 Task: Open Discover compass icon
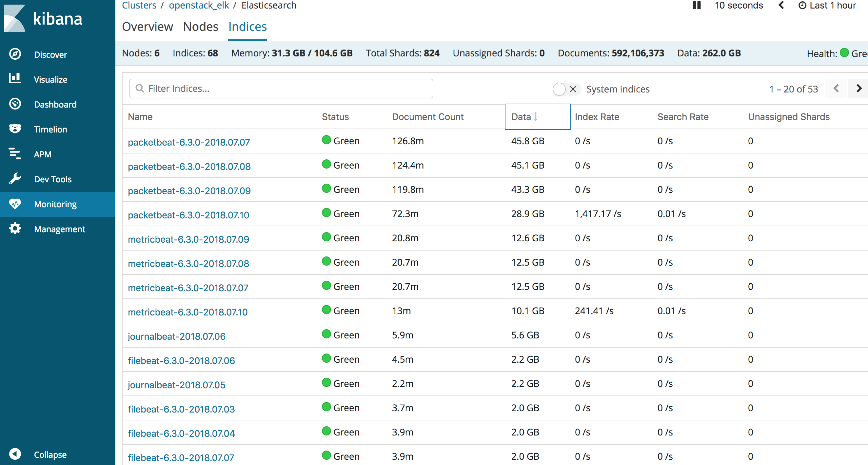(x=15, y=54)
